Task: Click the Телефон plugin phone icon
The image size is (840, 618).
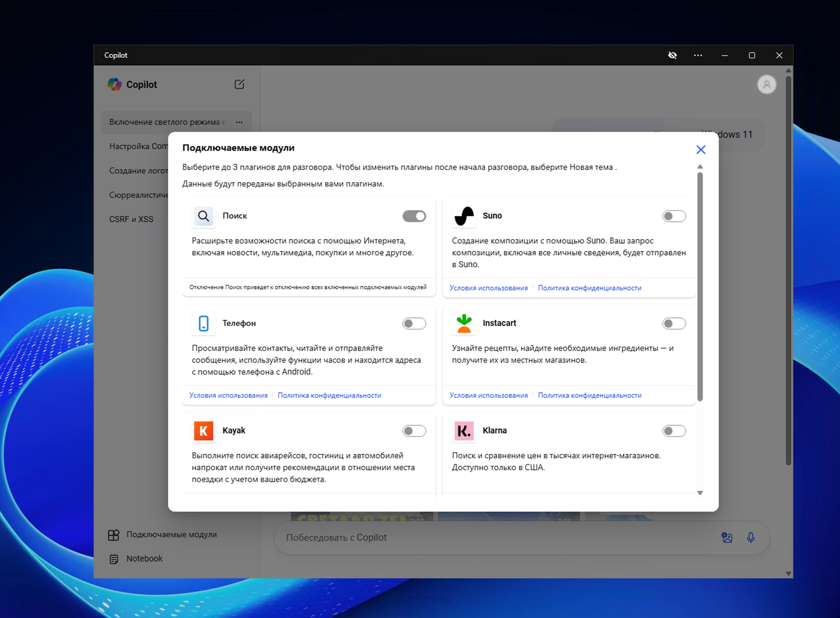Action: pos(203,323)
